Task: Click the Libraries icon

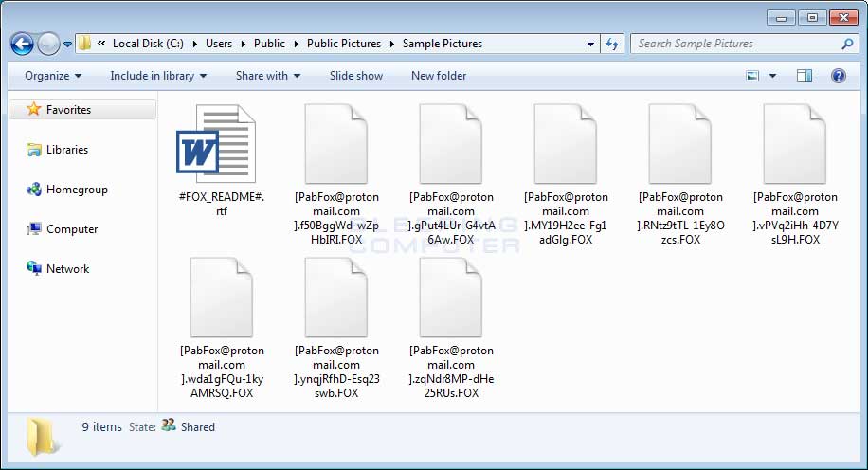Action: pyautogui.click(x=34, y=150)
